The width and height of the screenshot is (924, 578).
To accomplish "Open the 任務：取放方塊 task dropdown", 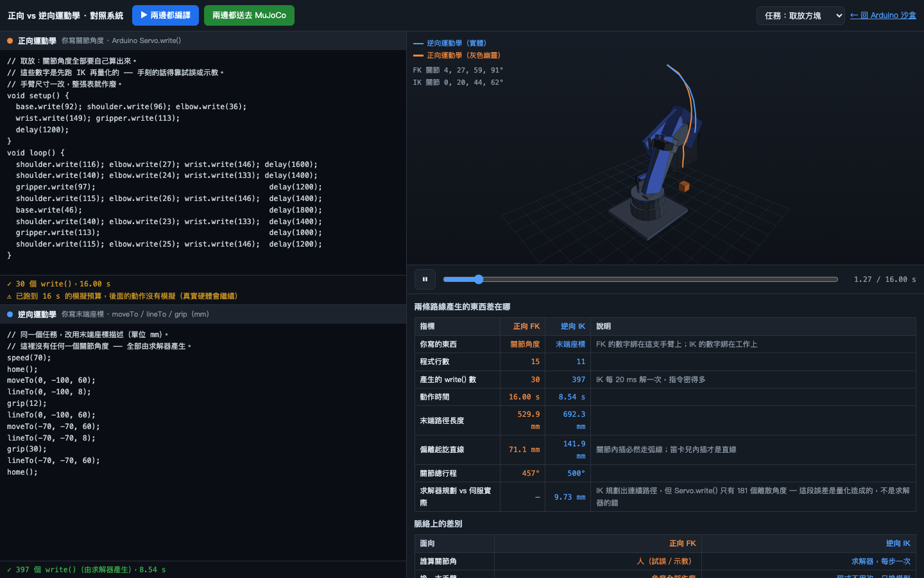I will (801, 15).
